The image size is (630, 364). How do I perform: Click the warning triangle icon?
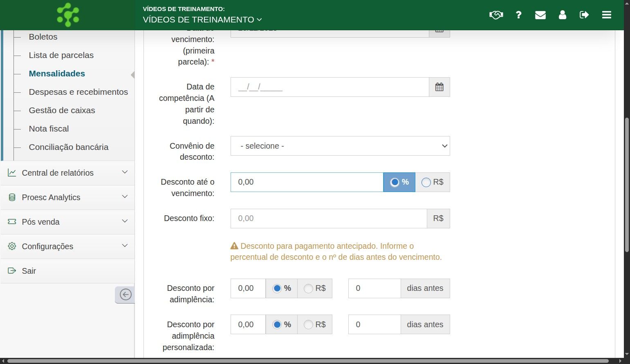point(234,246)
